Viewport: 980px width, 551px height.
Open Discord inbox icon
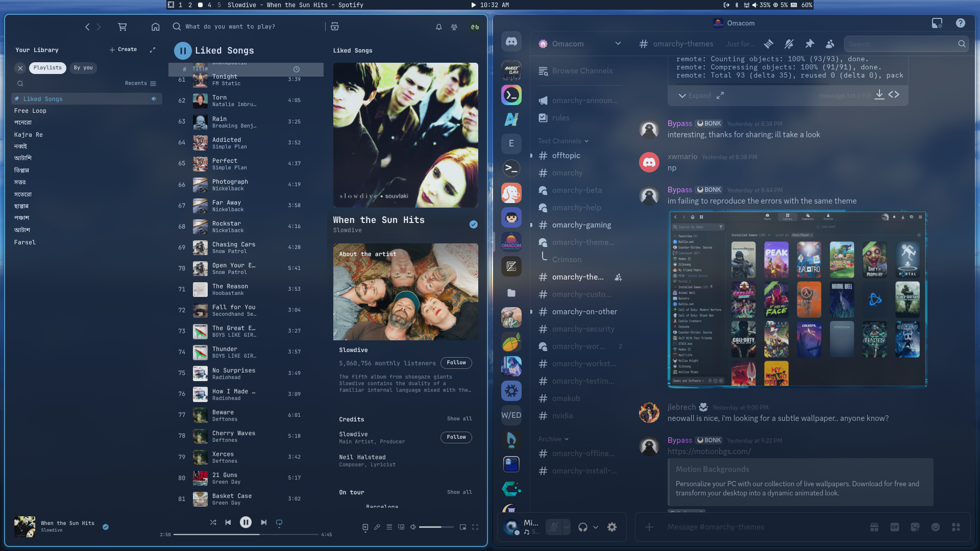[937, 23]
